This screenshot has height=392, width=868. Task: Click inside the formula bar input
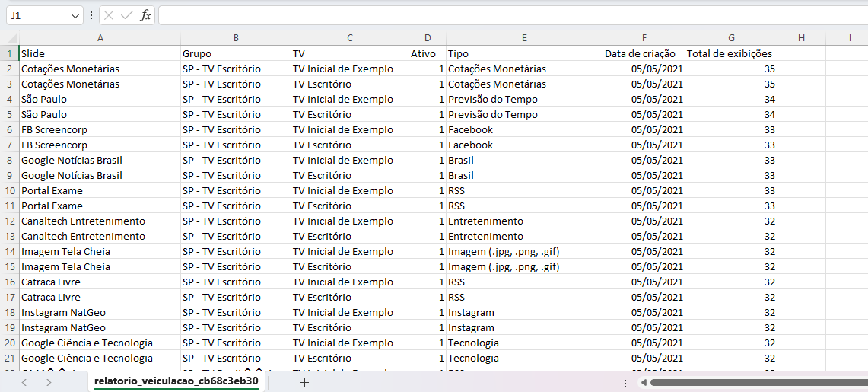tap(513, 15)
